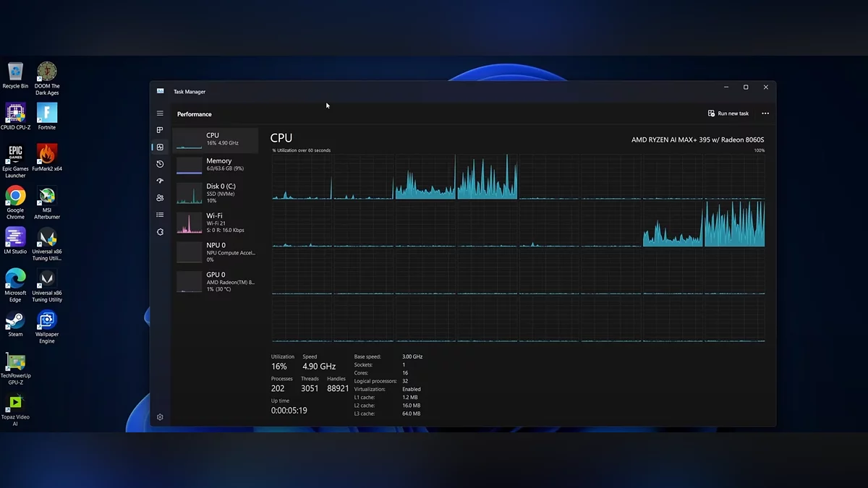Switch to the Details page icon

160,215
